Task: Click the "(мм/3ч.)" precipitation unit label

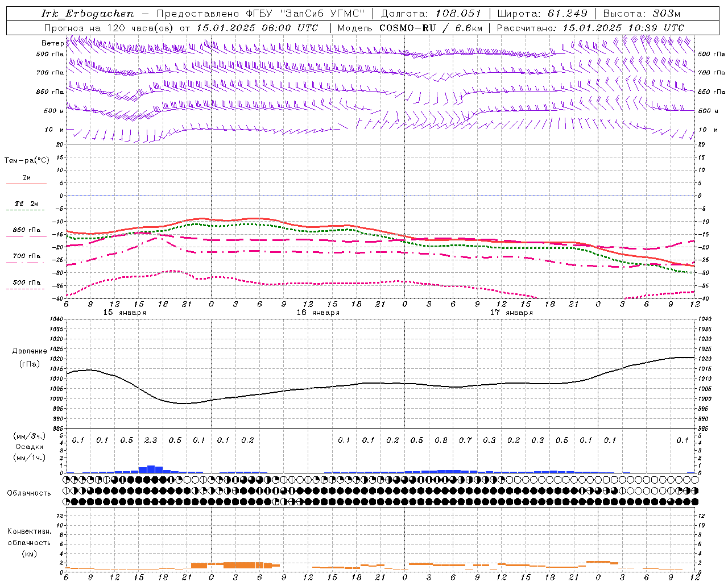Action: pos(28,436)
